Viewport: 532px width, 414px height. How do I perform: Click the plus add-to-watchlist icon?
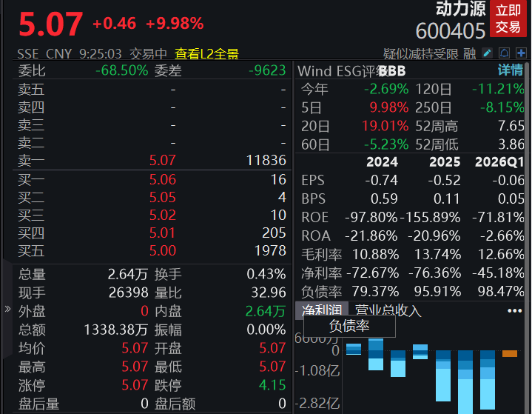[521, 53]
